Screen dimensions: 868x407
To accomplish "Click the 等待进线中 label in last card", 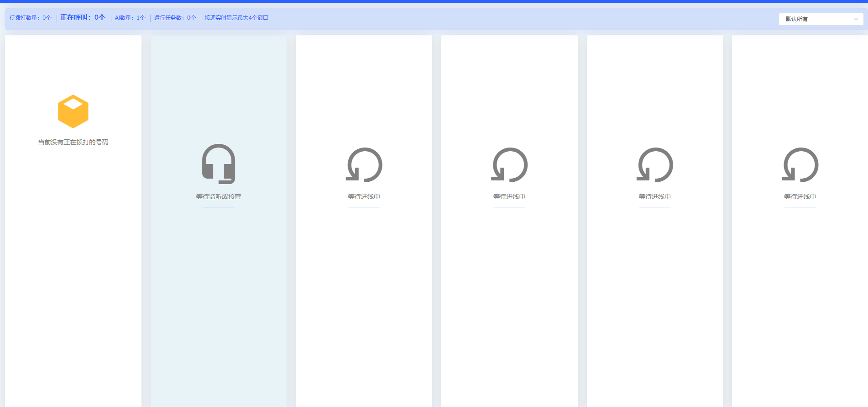I will 800,196.
